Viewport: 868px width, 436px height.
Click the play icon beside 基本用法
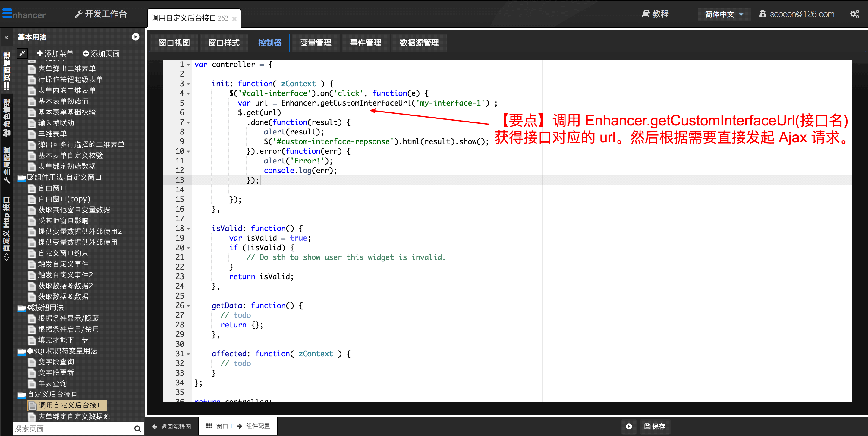(135, 37)
